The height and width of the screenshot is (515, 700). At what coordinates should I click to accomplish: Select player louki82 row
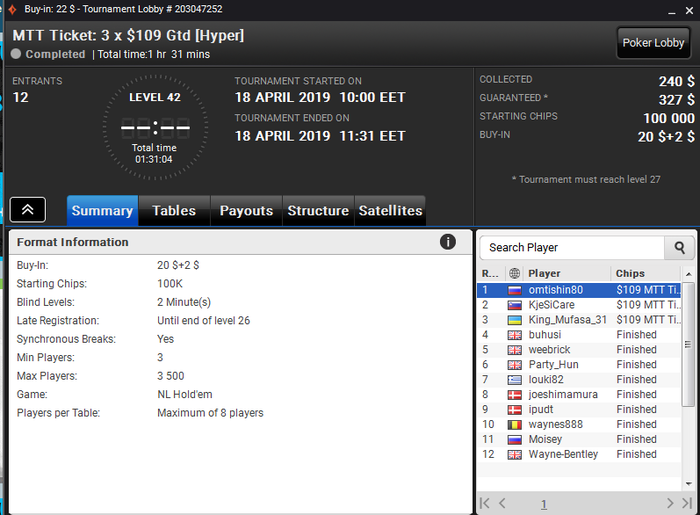click(579, 379)
